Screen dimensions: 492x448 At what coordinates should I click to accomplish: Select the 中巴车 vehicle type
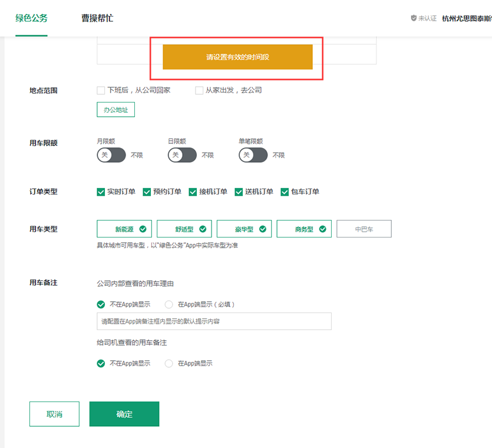pos(364,229)
